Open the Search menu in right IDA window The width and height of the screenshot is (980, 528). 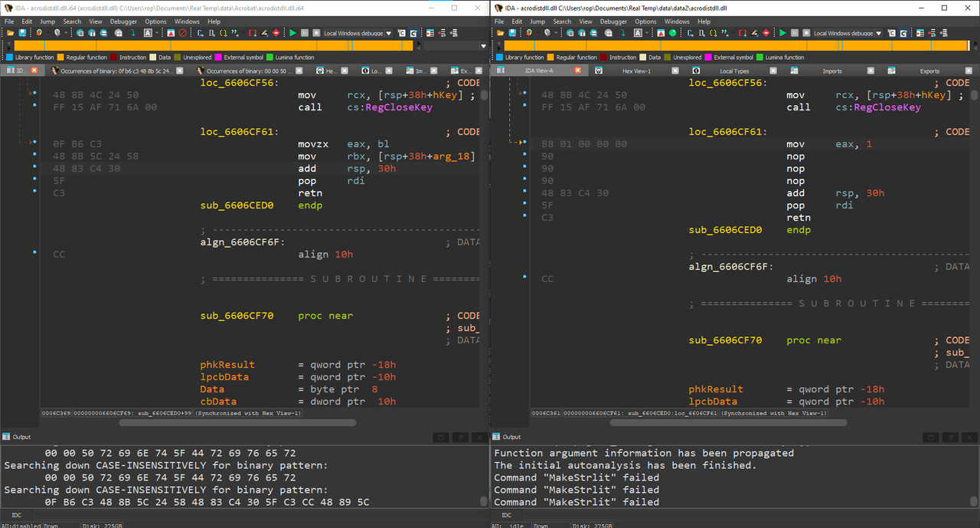[x=562, y=21]
